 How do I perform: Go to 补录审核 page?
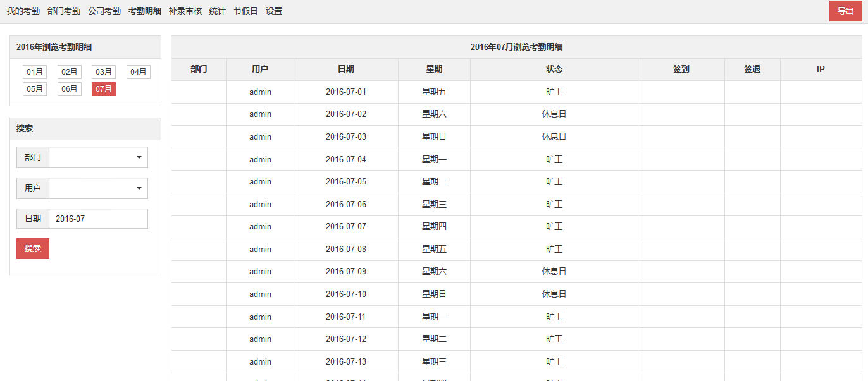point(185,11)
